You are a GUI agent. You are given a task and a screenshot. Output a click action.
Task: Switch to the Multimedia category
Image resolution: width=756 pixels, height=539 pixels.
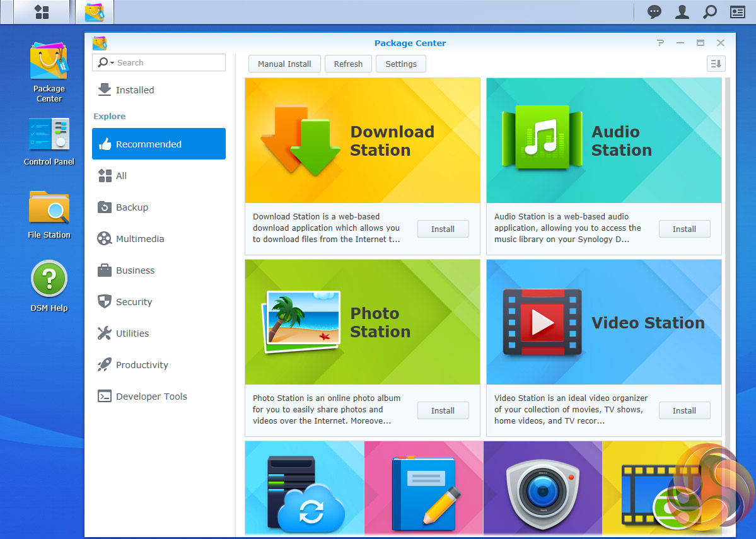pyautogui.click(x=139, y=239)
